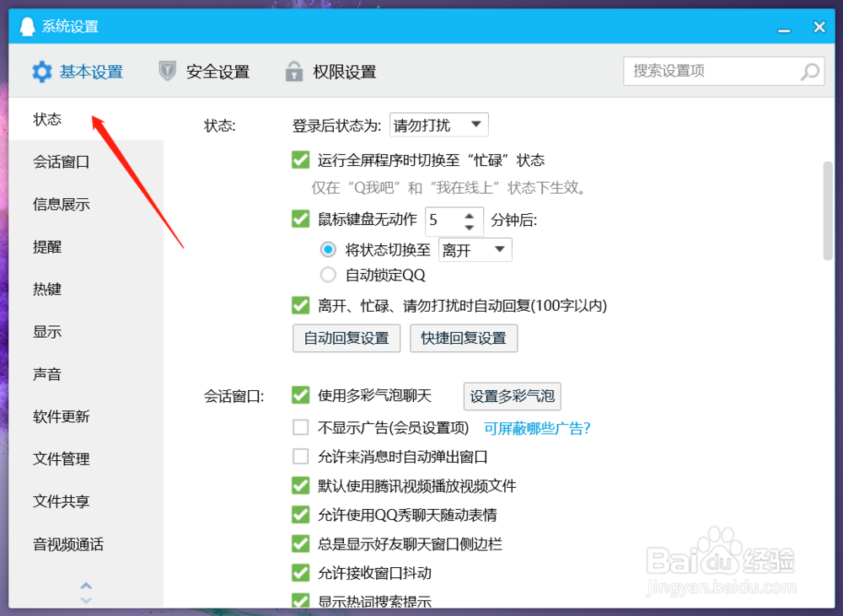843x616 pixels.
Task: Enable 不显示广告(会员设置项)
Action: 300,427
